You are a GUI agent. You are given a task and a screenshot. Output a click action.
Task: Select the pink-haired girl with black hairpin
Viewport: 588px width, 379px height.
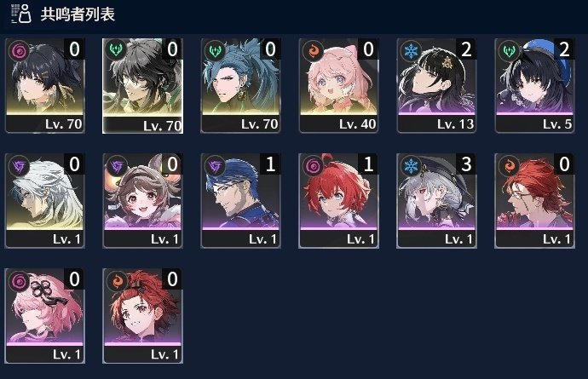click(x=45, y=316)
